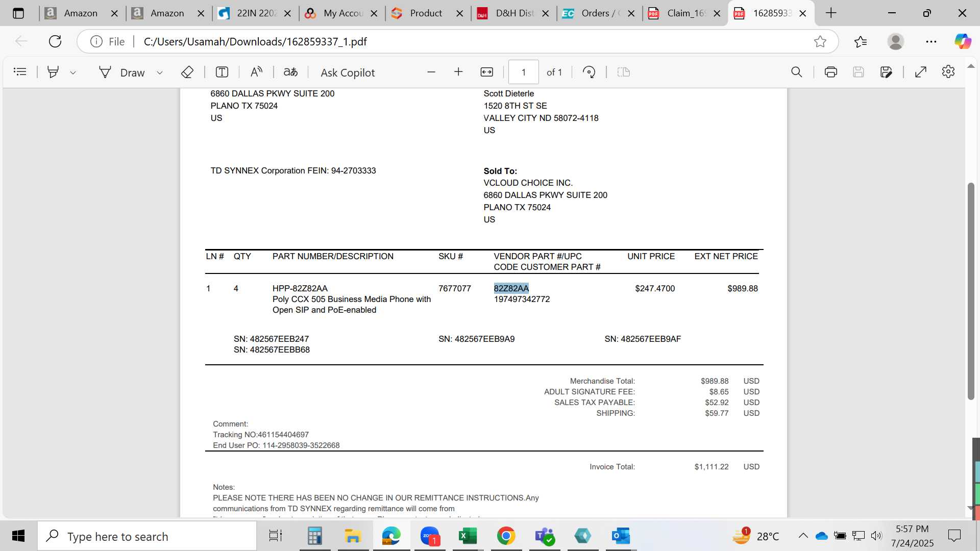The width and height of the screenshot is (980, 551).
Task: Open the PDF table of contents panel
Action: [20, 72]
